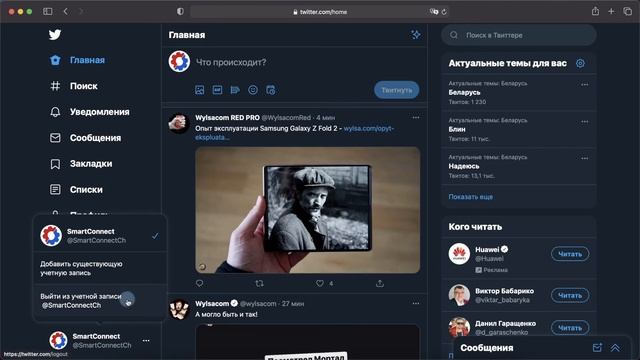Viewport: 640px width, 360px height.
Task: Open more options on Wylsacom RED PRO tweet
Action: [x=416, y=118]
